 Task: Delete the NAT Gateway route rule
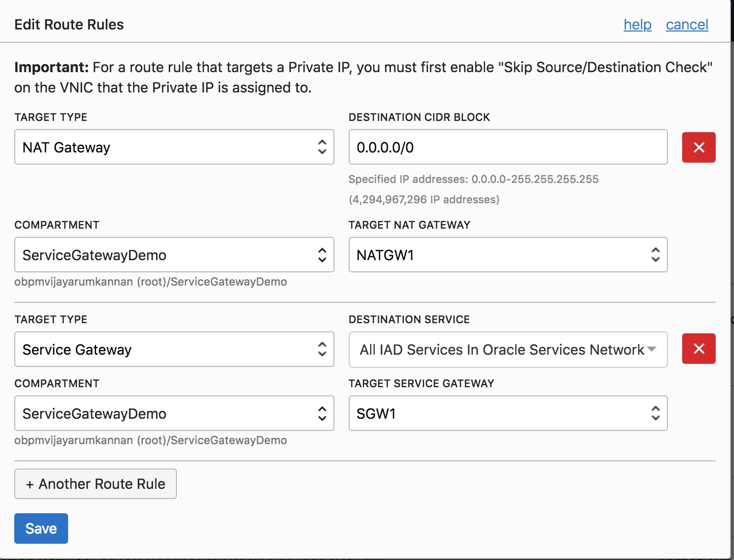(x=698, y=147)
